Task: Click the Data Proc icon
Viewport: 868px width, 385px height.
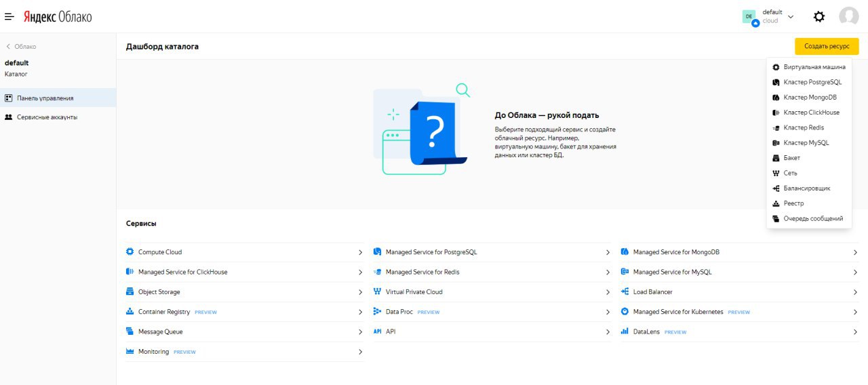Action: (378, 312)
